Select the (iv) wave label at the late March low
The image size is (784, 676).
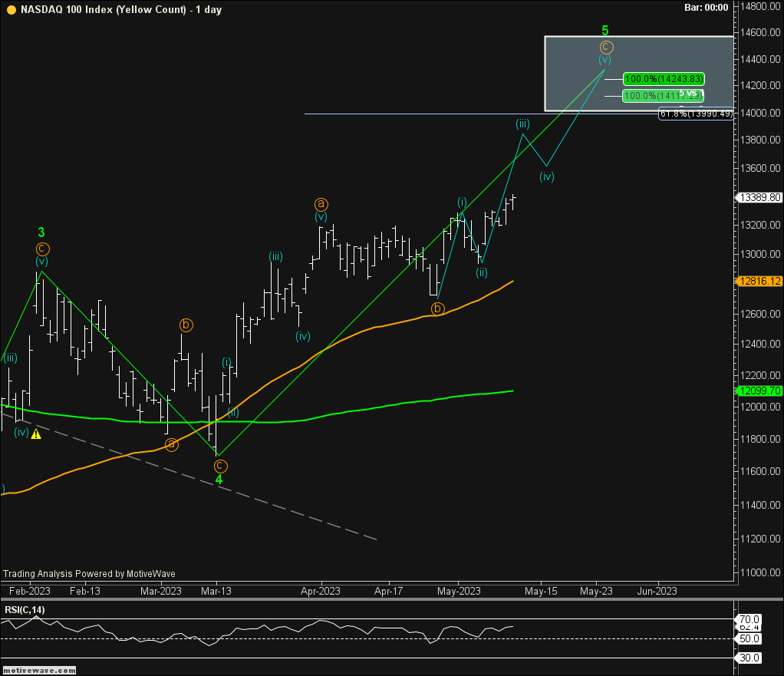(303, 336)
